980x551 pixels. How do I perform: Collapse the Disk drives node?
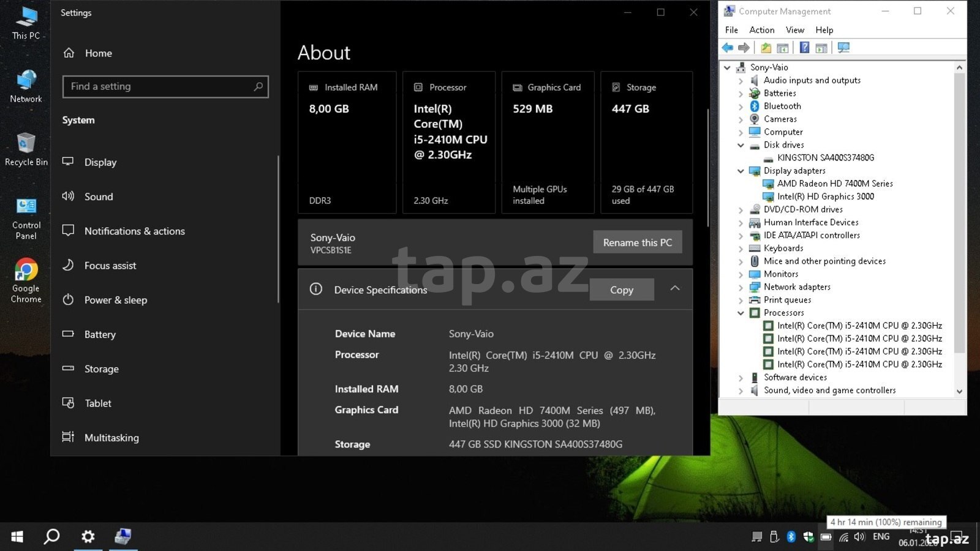coord(741,145)
